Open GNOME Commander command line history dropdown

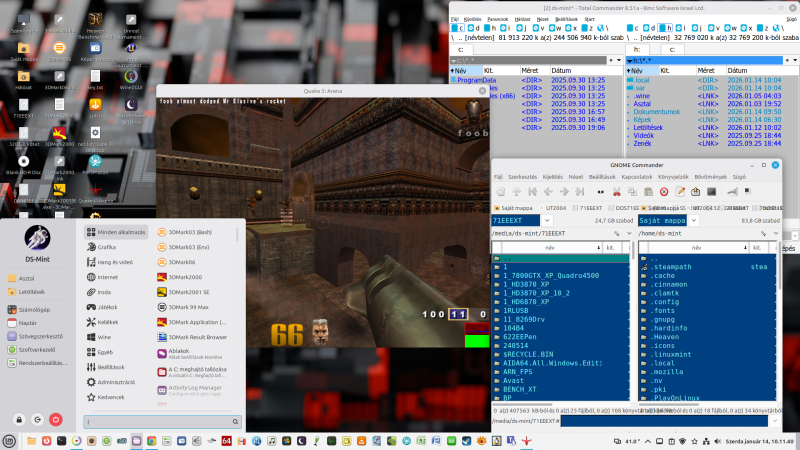(x=776, y=421)
